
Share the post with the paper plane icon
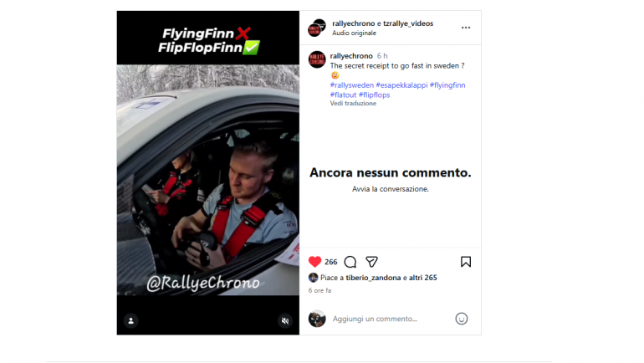[371, 262]
